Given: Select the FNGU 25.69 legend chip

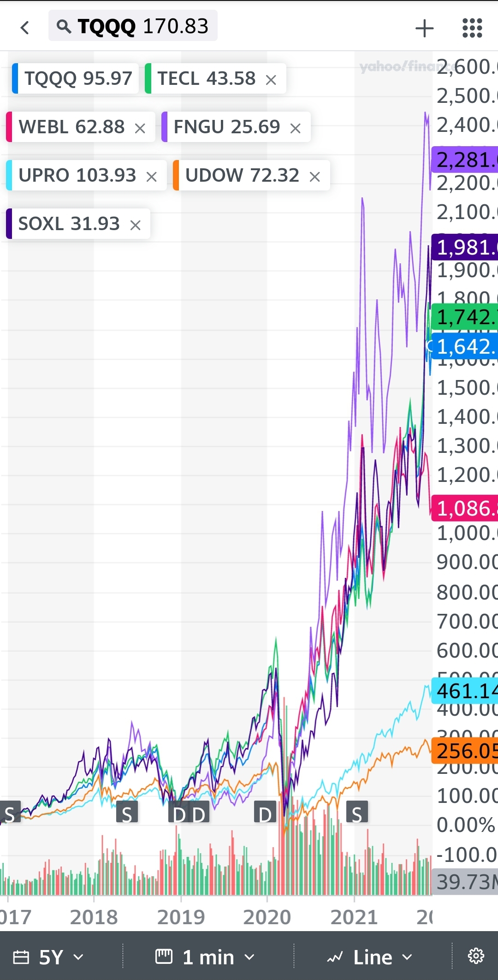Looking at the screenshot, I should 236,127.
